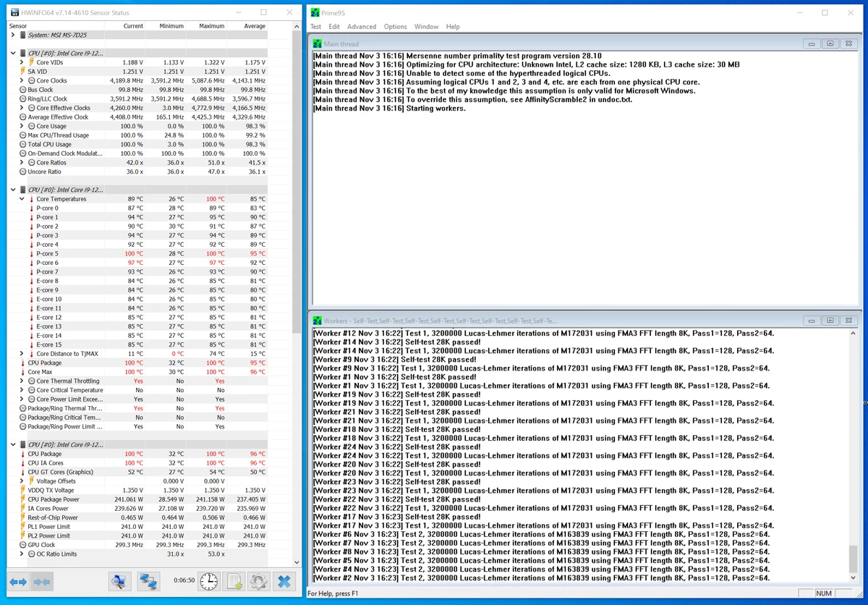Click the thermometer icon beside Core Max
This screenshot has height=605, width=868.
point(22,372)
